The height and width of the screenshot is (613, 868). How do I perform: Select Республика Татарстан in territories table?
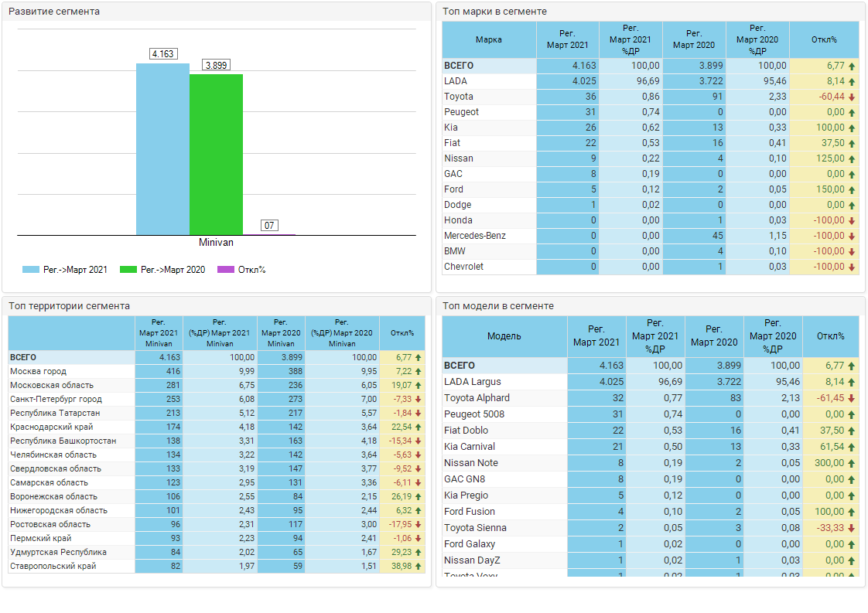tap(55, 414)
